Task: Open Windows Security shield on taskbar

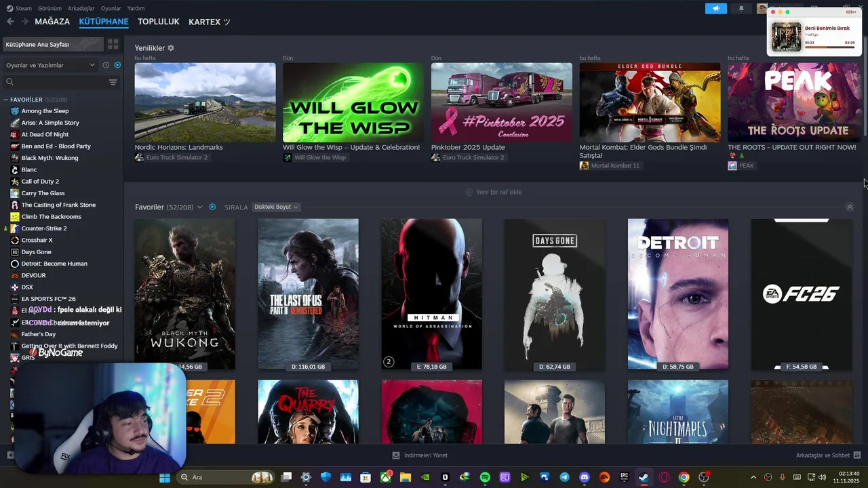Action: click(x=325, y=477)
